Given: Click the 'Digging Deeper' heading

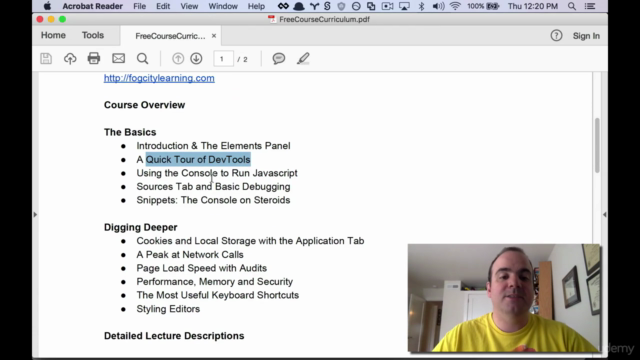Looking at the screenshot, I should point(140,227).
